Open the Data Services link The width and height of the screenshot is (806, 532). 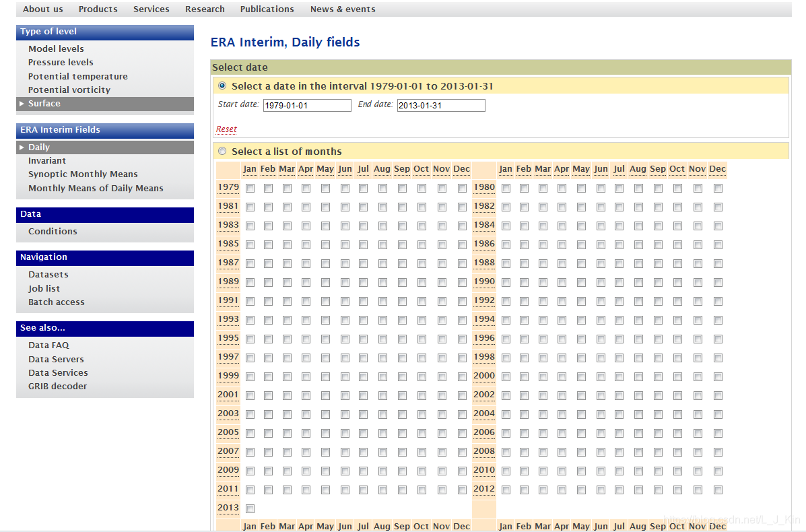(x=58, y=372)
